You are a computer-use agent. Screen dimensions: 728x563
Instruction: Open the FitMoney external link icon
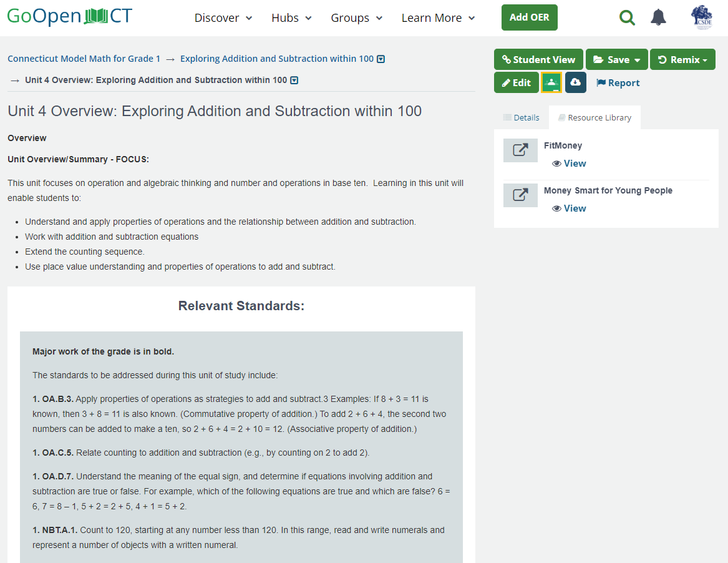(520, 150)
